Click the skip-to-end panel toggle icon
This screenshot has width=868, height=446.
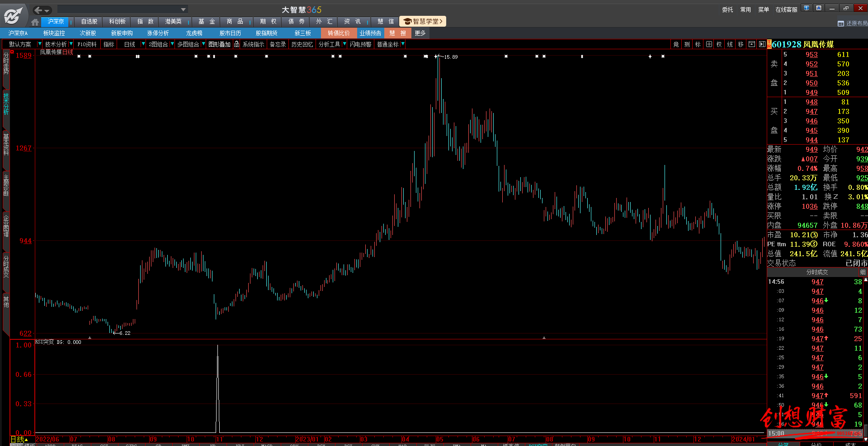(762, 44)
